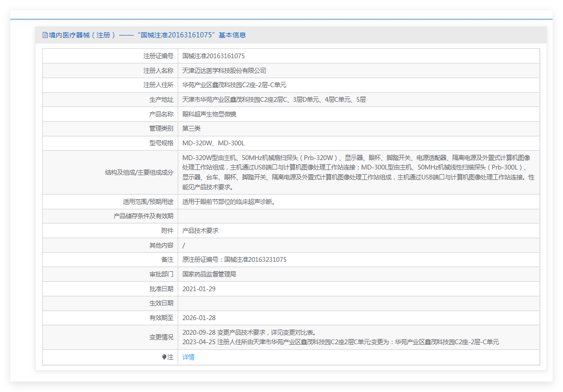Click the 管理类别 label

(161, 128)
